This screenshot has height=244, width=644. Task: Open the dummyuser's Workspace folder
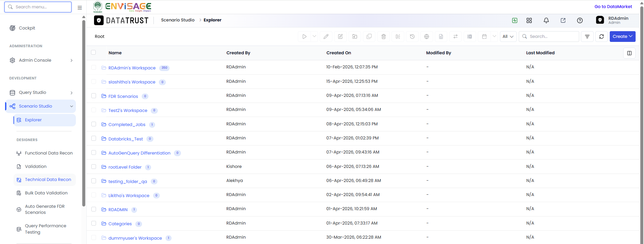pos(135,238)
